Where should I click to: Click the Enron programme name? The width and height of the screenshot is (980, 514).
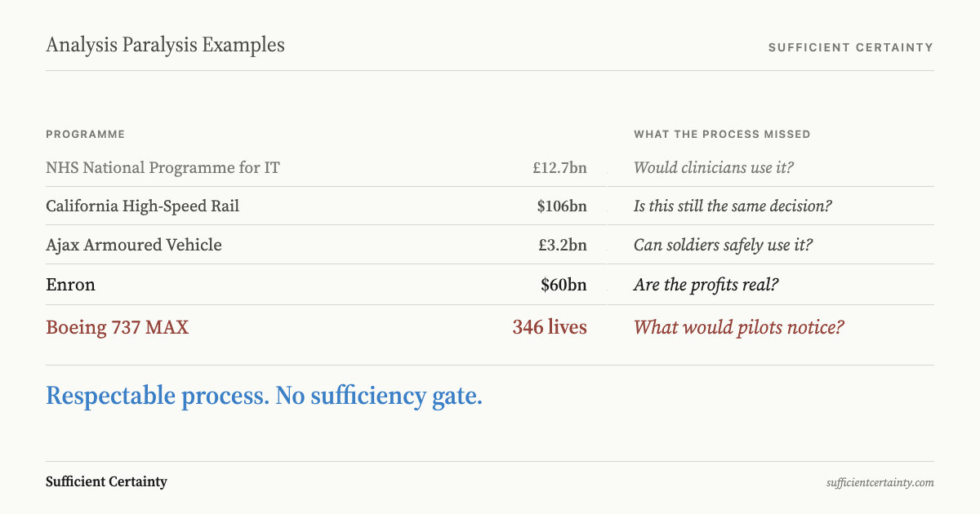[70, 285]
